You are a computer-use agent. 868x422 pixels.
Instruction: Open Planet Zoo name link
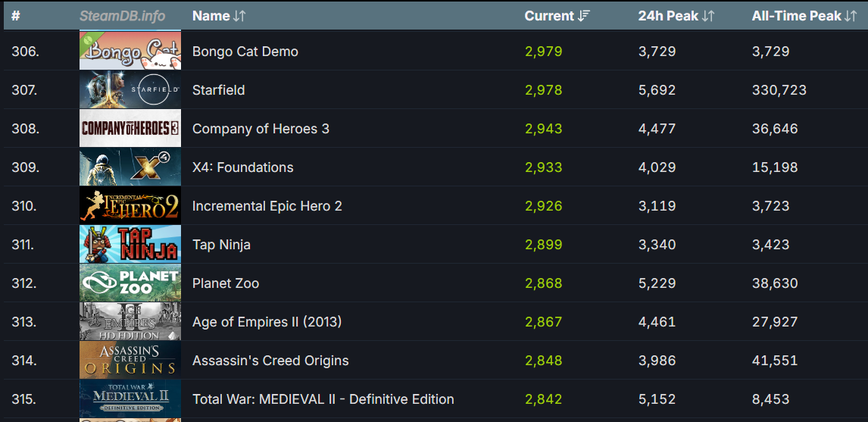[225, 283]
